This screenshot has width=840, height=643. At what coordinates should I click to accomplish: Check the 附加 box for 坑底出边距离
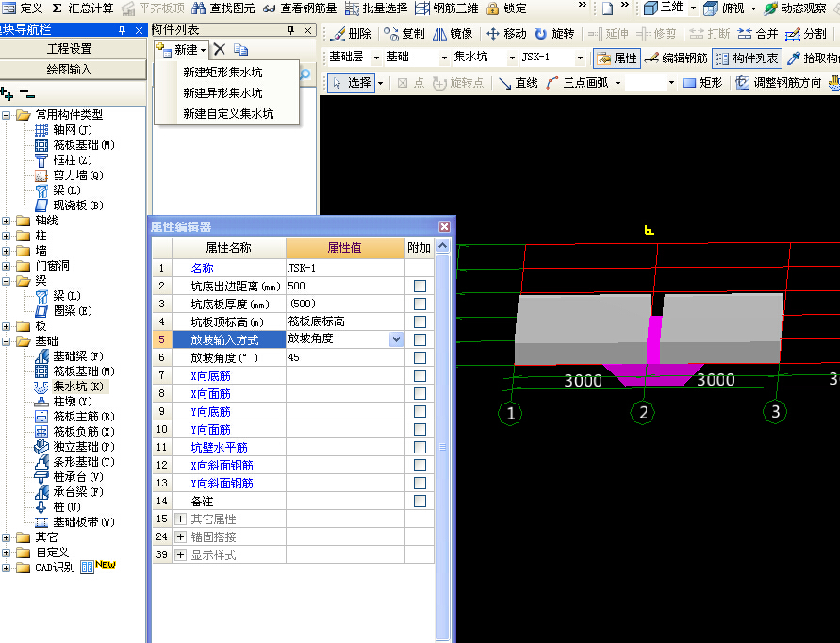click(420, 286)
